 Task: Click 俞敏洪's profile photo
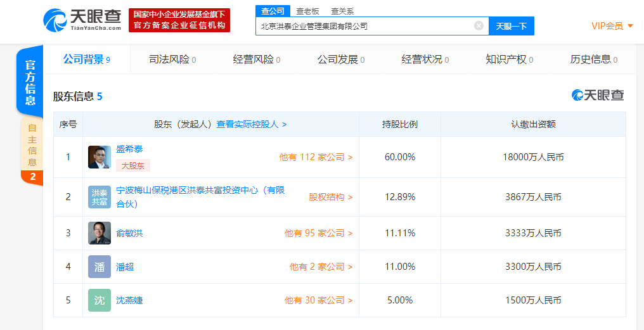click(100, 233)
